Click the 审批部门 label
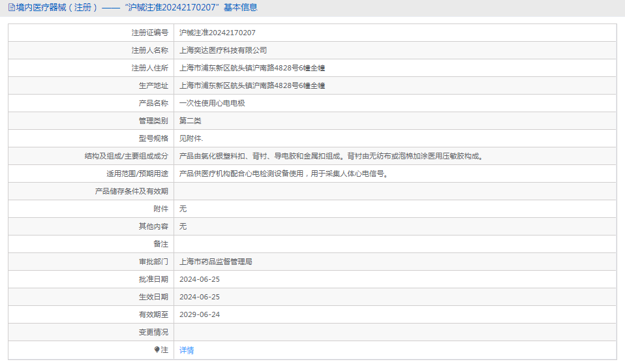Viewport: 625px width, 364px height. pyautogui.click(x=153, y=262)
